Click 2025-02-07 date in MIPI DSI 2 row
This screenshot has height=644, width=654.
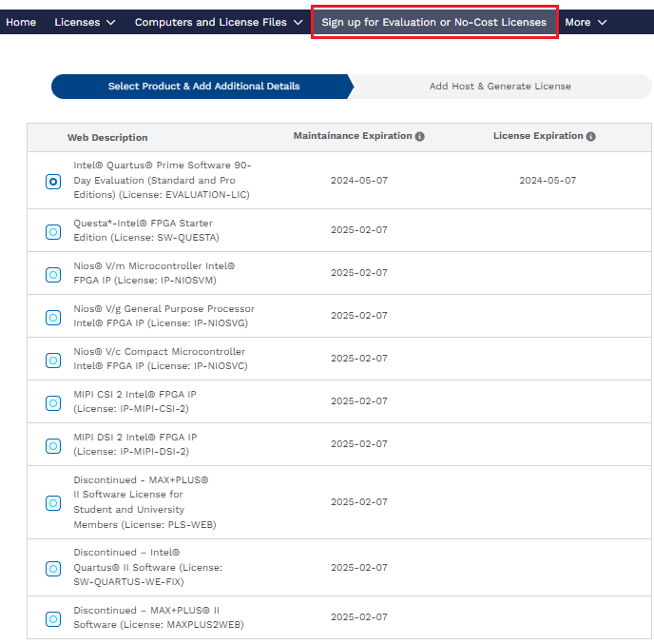(359, 444)
